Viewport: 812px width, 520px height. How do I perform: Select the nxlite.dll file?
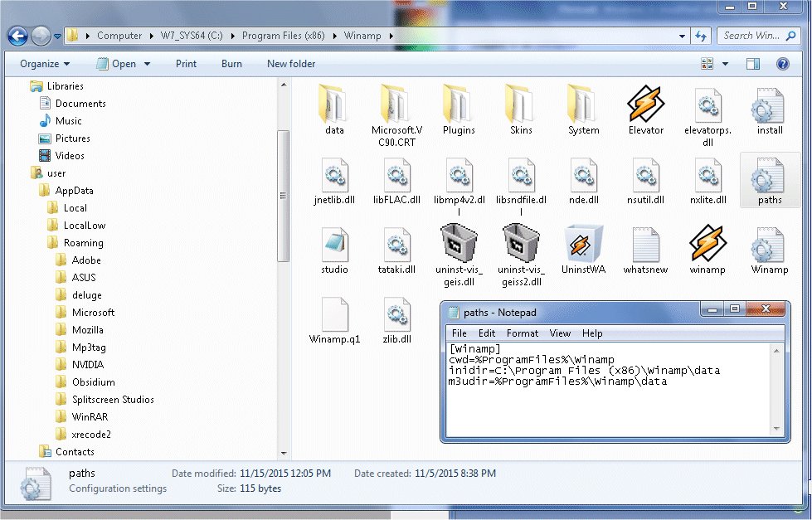[708, 180]
